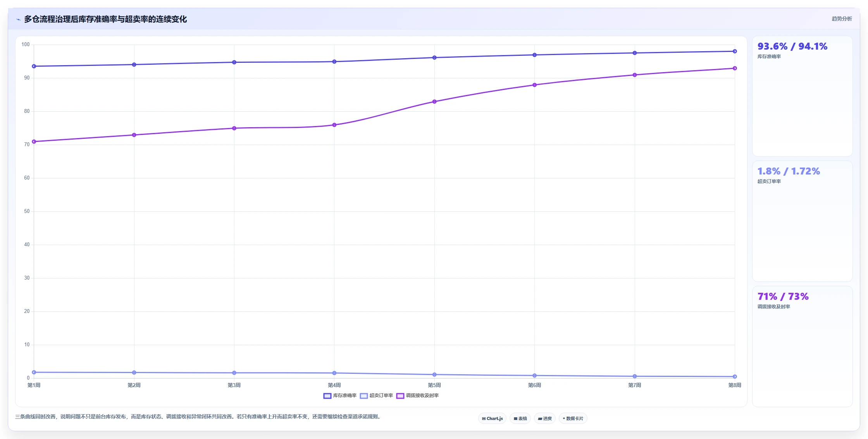Click the 调拨接收及时率 data point at 第4周
This screenshot has height=439, width=868.
click(334, 125)
